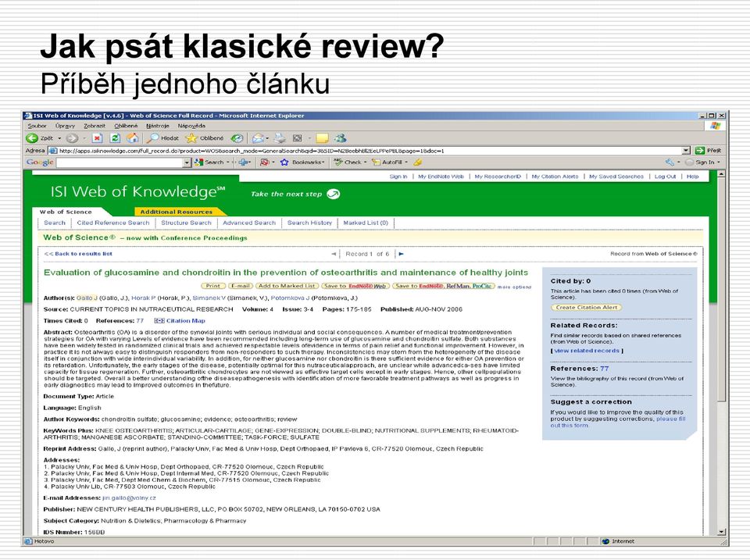Click Save to EndNote Web button

click(355, 286)
